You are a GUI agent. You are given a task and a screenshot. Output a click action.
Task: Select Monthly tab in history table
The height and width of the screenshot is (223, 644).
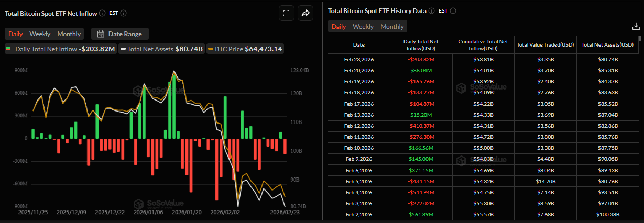point(392,27)
